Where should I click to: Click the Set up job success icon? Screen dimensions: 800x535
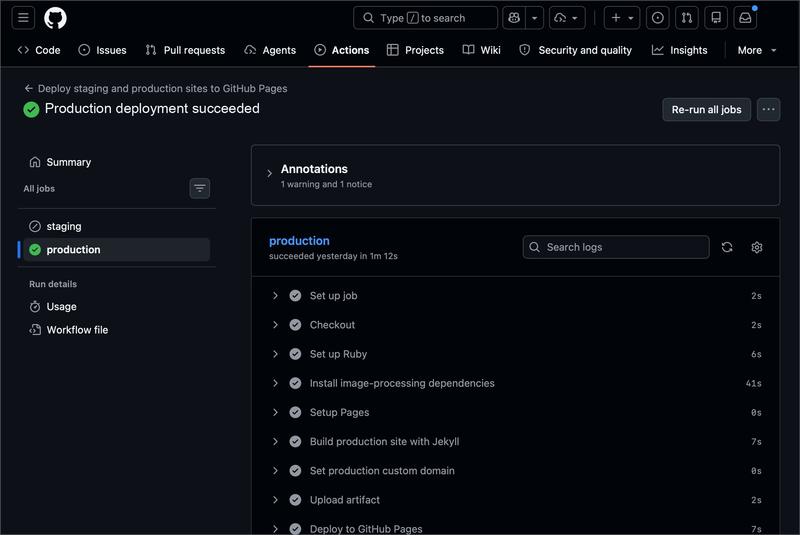click(295, 296)
